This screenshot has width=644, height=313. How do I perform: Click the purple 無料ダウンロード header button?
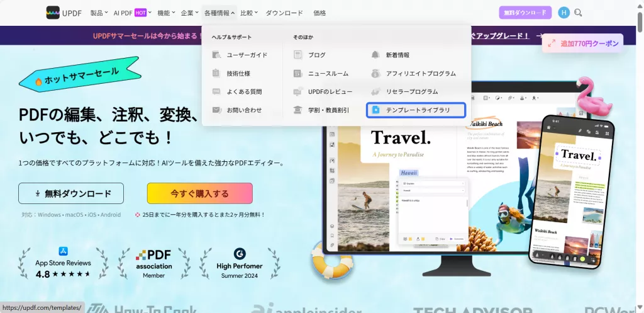(525, 13)
